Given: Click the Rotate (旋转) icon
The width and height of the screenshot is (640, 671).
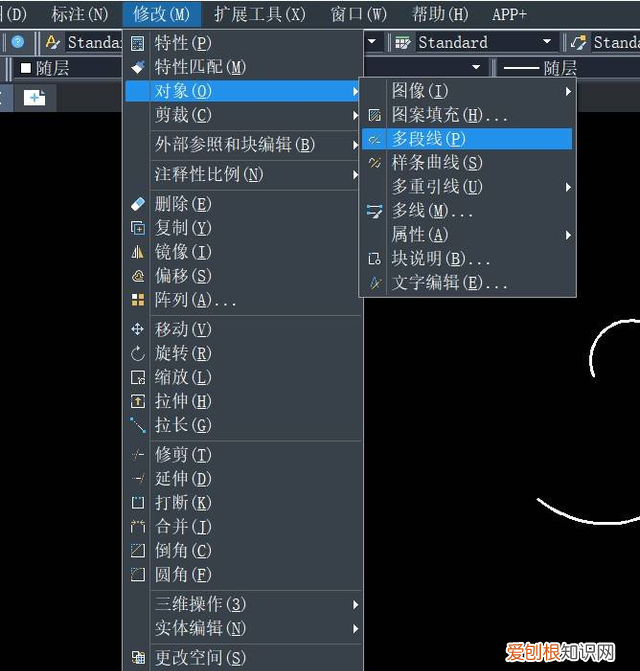Looking at the screenshot, I should click(138, 353).
